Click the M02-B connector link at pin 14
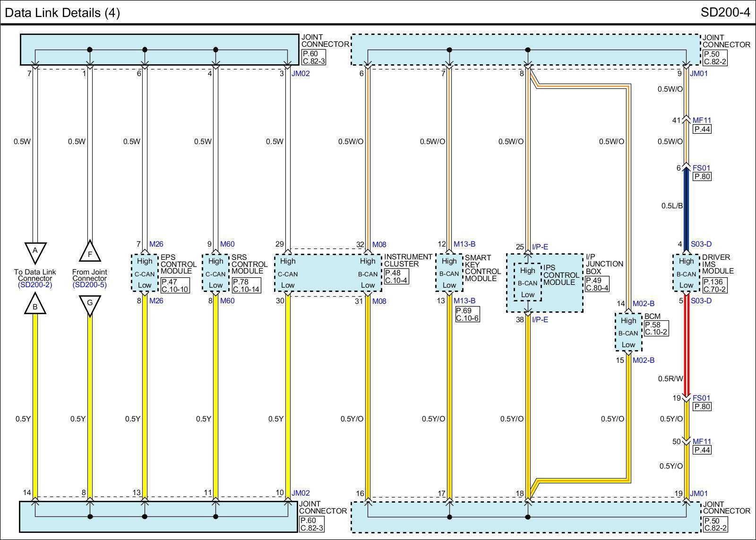 click(x=643, y=304)
